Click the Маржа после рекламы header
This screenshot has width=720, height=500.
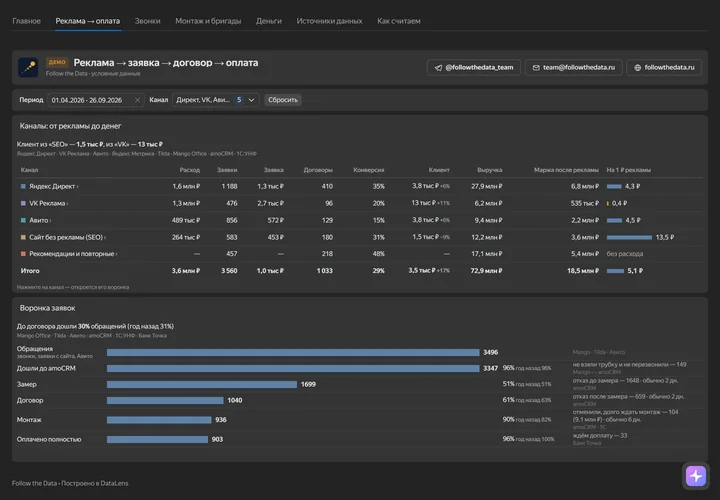tap(566, 170)
